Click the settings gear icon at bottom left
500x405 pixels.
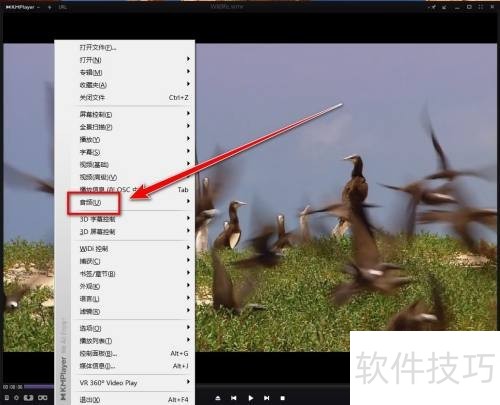(x=16, y=398)
